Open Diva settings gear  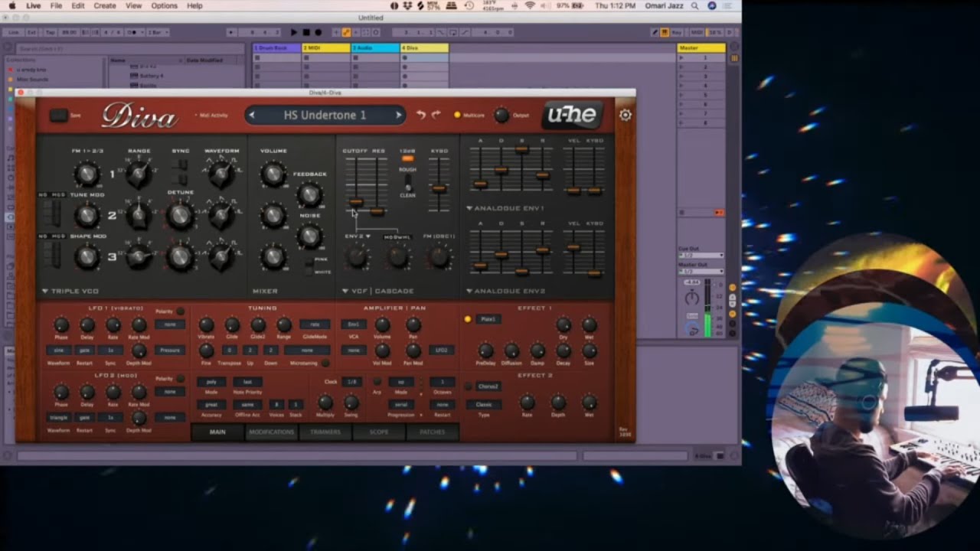pos(626,115)
